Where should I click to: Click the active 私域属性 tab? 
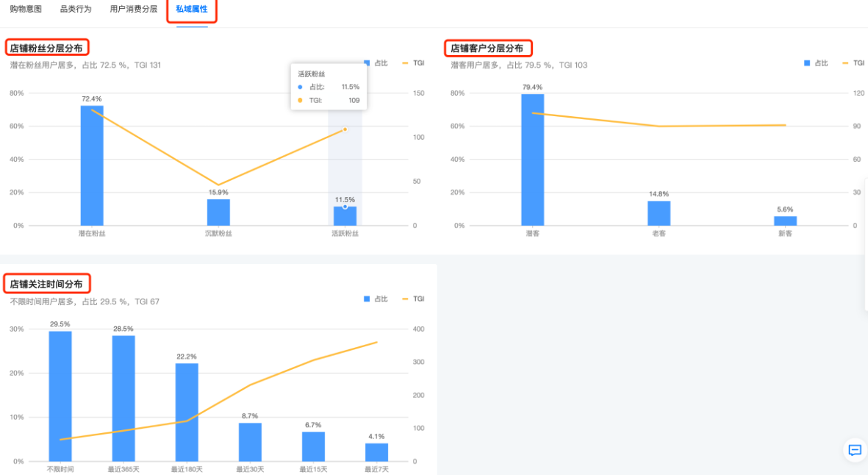191,10
